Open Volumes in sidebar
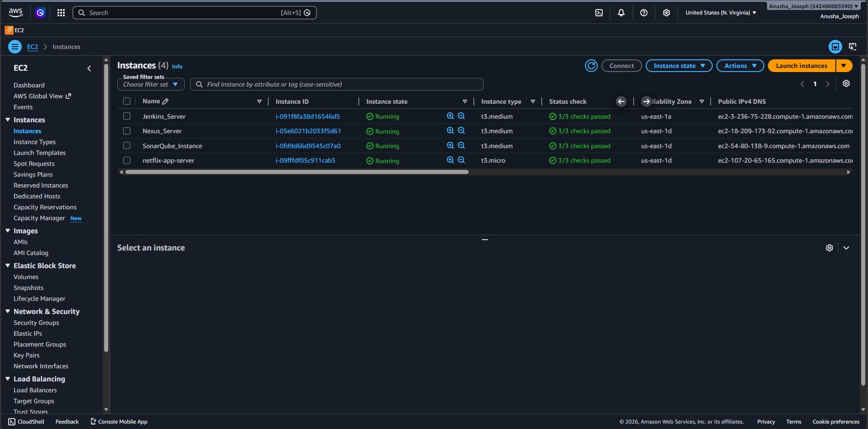Image resolution: width=868 pixels, height=429 pixels. point(26,277)
